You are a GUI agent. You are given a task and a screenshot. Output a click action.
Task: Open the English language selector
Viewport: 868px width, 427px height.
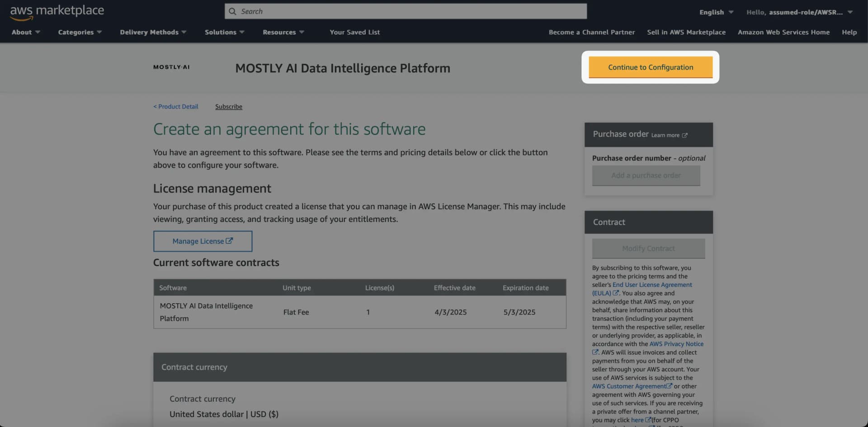(717, 12)
